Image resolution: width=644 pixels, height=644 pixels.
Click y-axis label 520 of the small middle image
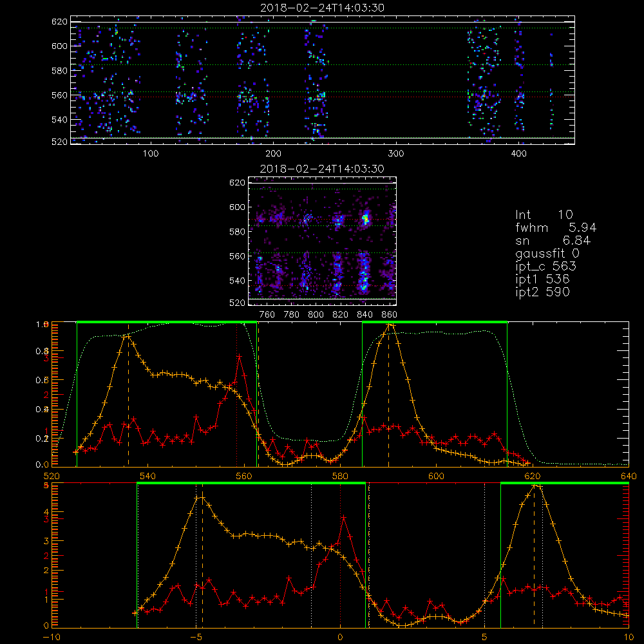click(x=237, y=303)
